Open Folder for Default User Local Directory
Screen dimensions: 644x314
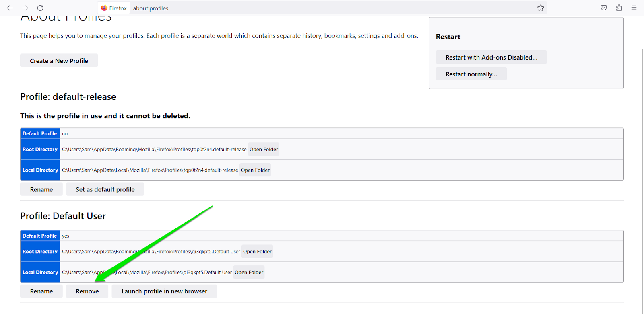point(249,273)
